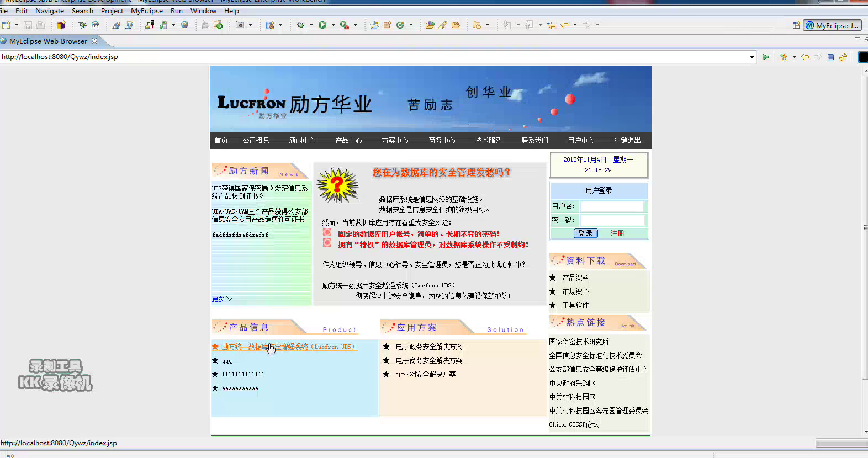Viewport: 868px width, 458px height.
Task: Click the search flashlight toolbar icon
Action: pyautogui.click(x=443, y=25)
